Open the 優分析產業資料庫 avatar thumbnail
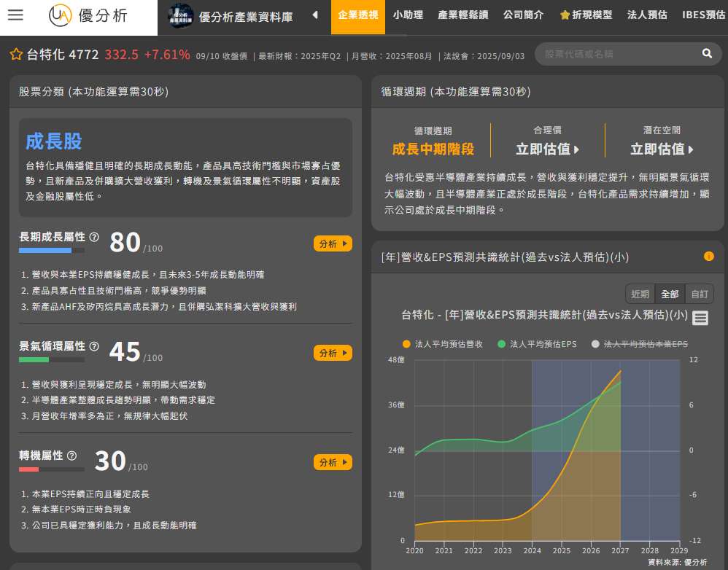The image size is (728, 570). (x=180, y=16)
